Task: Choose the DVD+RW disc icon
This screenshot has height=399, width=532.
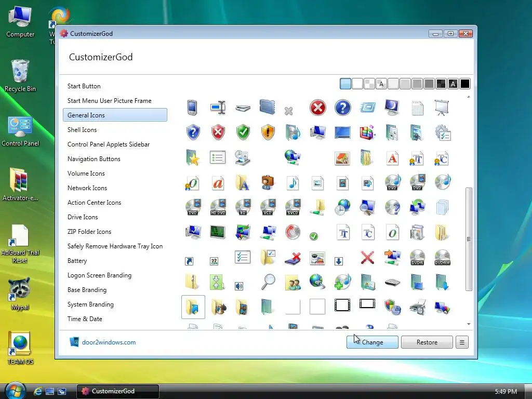Action: coord(443,258)
